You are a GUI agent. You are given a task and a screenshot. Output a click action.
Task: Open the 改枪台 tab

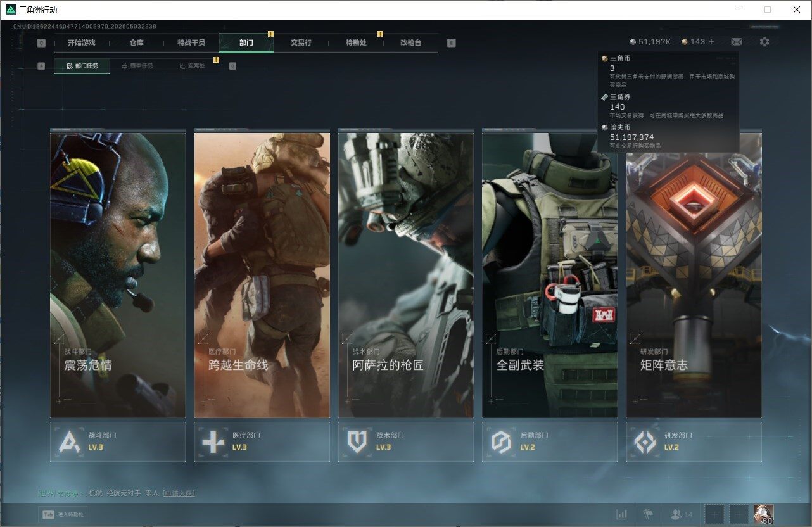[410, 42]
